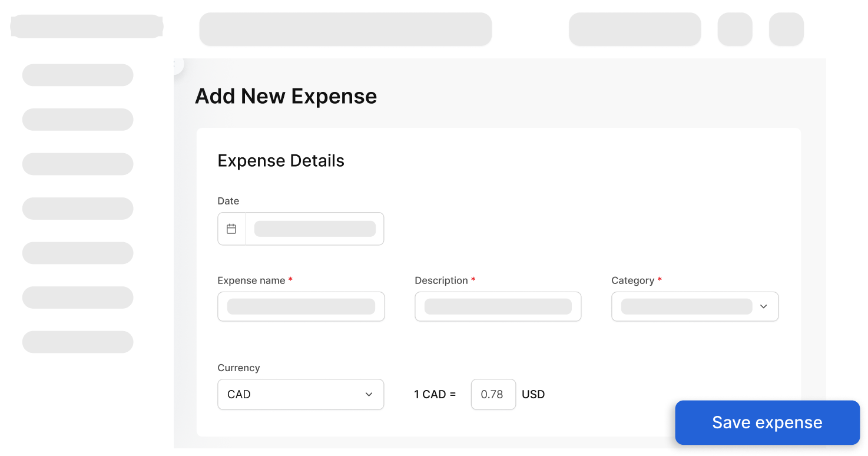868x456 pixels.
Task: Open the Currency dropdown showing CAD
Action: pos(300,394)
